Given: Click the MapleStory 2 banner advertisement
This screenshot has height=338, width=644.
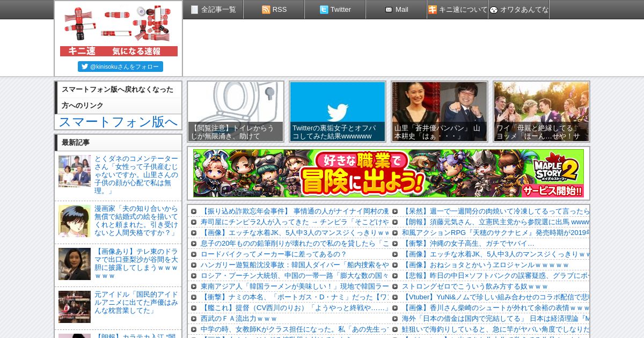Looking at the screenshot, I should point(389,173).
